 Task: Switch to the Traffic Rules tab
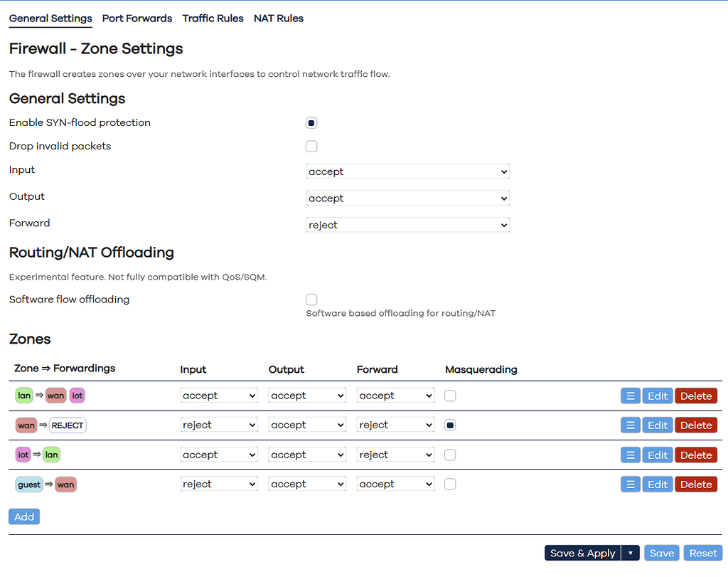[213, 18]
